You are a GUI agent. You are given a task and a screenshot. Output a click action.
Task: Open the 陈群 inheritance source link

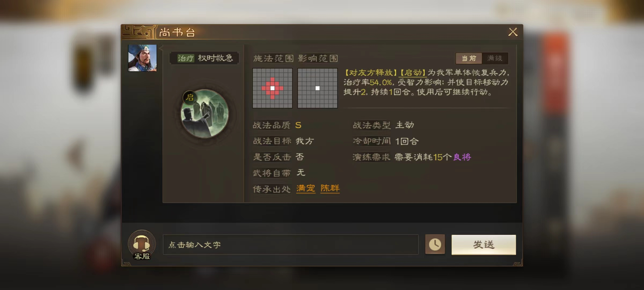click(x=330, y=188)
